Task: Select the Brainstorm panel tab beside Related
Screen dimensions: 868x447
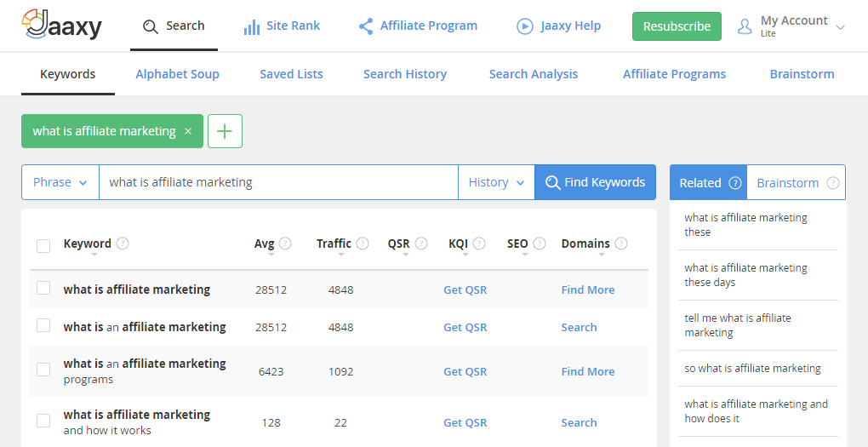Action: 796,182
